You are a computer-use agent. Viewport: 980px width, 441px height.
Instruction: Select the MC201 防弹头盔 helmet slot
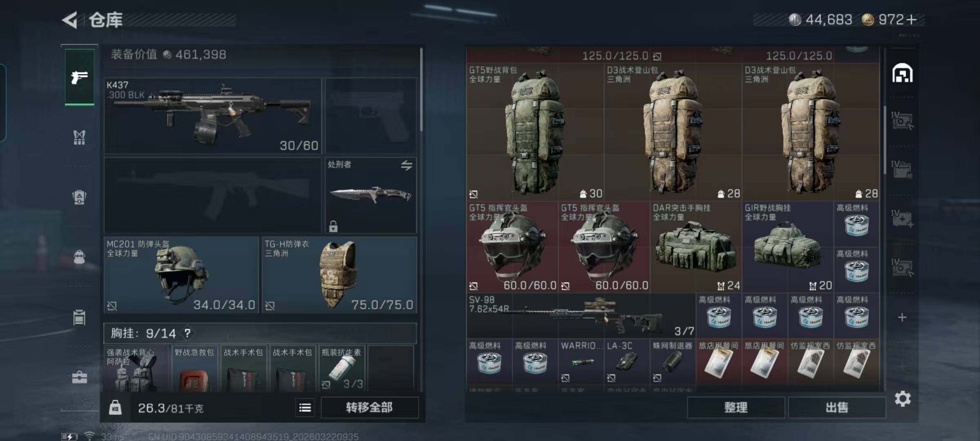click(181, 275)
